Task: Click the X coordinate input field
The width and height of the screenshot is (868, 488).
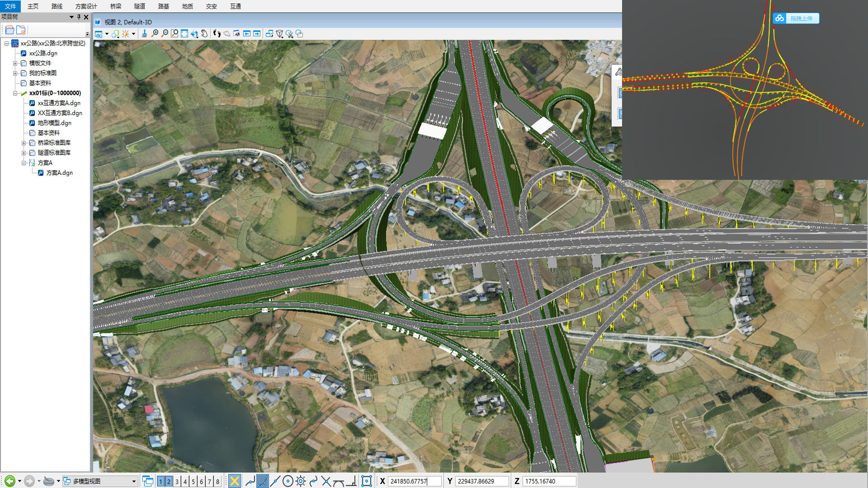Action: tap(414, 481)
